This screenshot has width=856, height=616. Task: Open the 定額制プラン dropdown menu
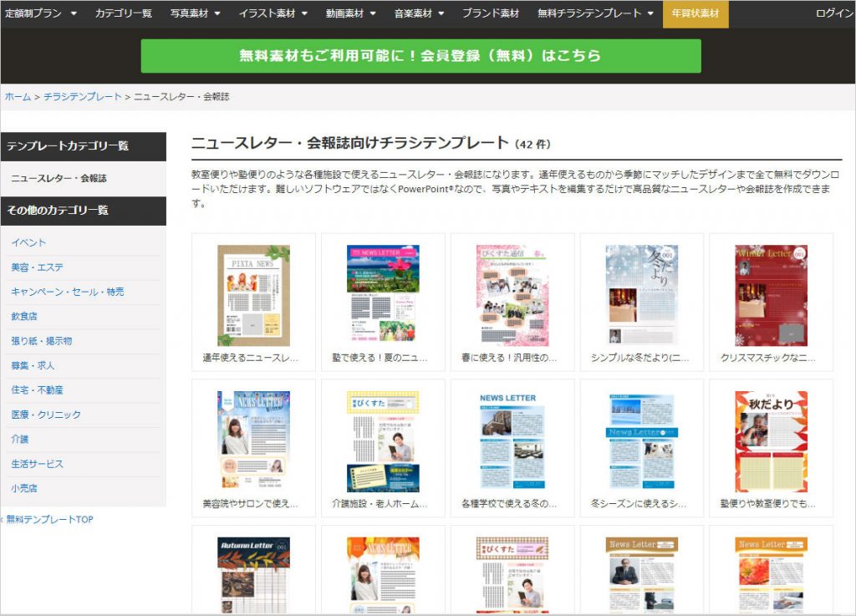tap(40, 13)
